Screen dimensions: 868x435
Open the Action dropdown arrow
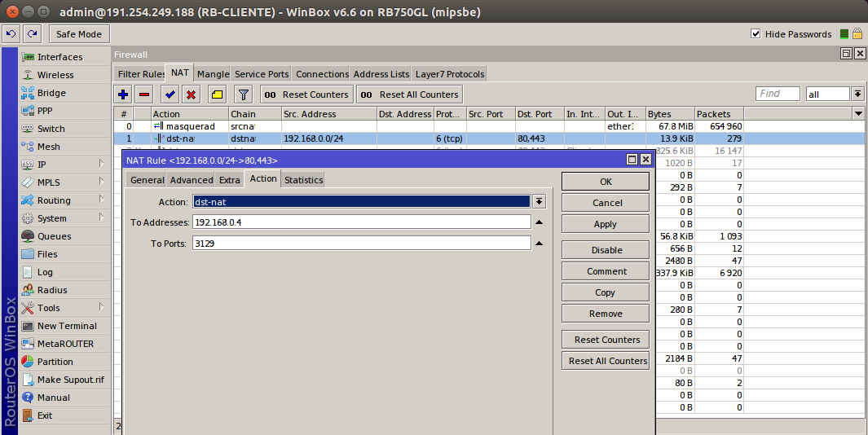[539, 201]
